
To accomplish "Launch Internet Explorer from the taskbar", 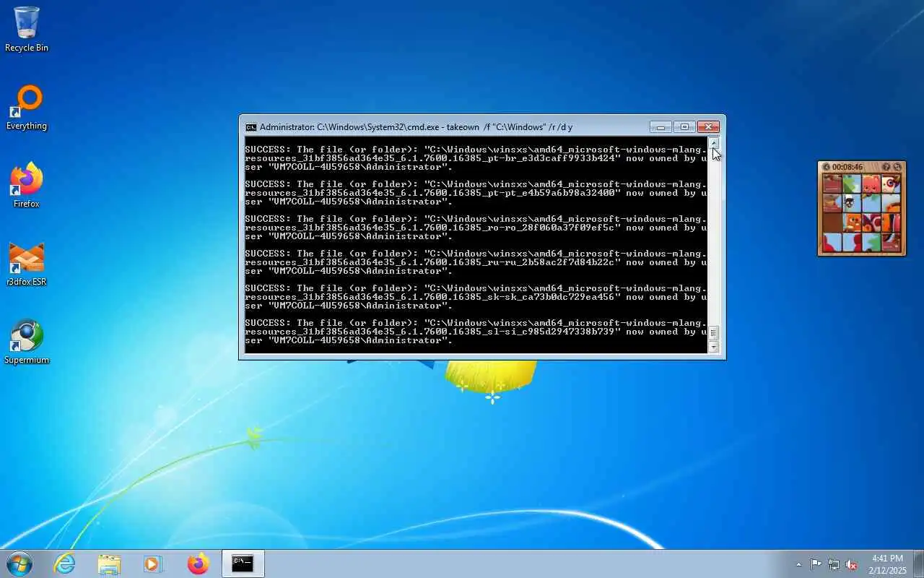I will coord(65,564).
